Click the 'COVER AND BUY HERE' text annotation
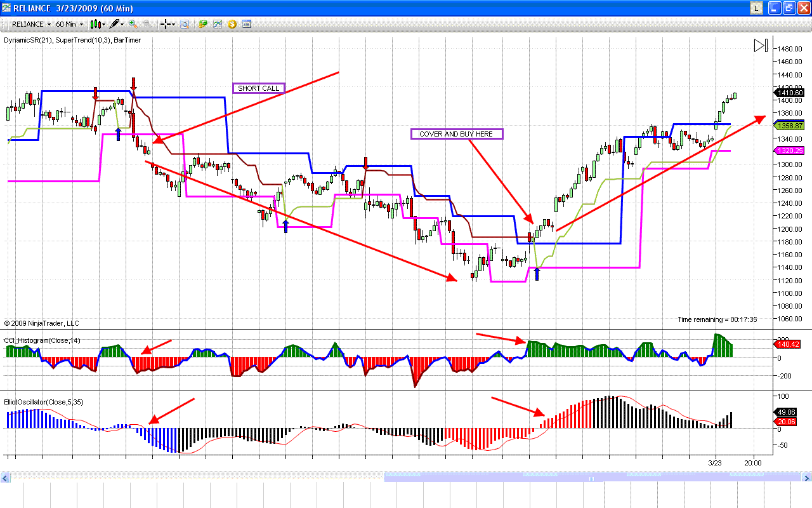Screen dimensions: 812x508 click(x=456, y=134)
